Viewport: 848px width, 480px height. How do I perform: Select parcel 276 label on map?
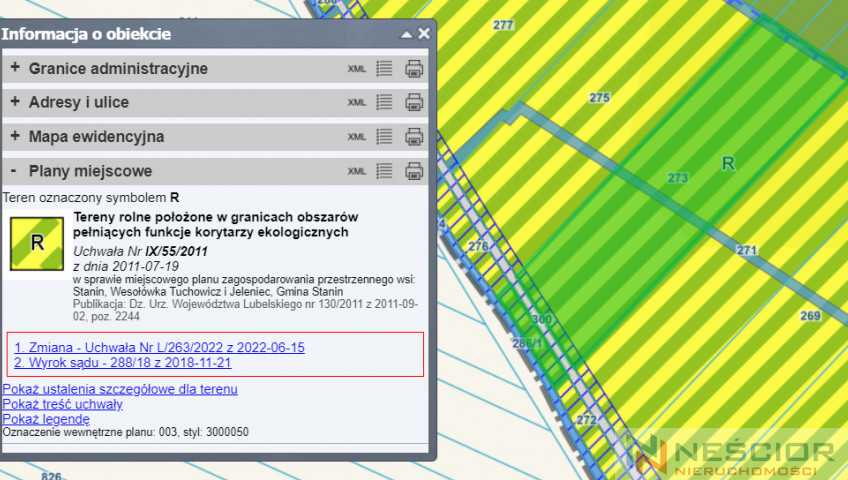coord(478,246)
